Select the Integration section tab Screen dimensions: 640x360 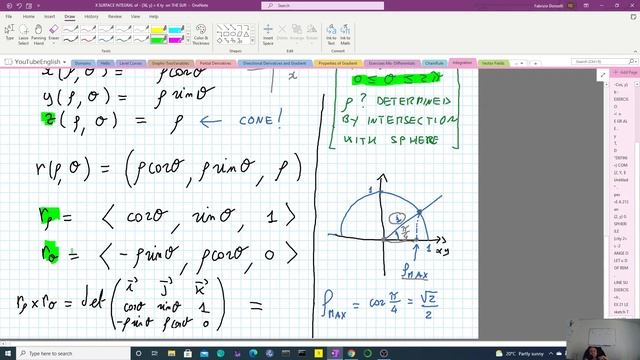click(x=462, y=63)
